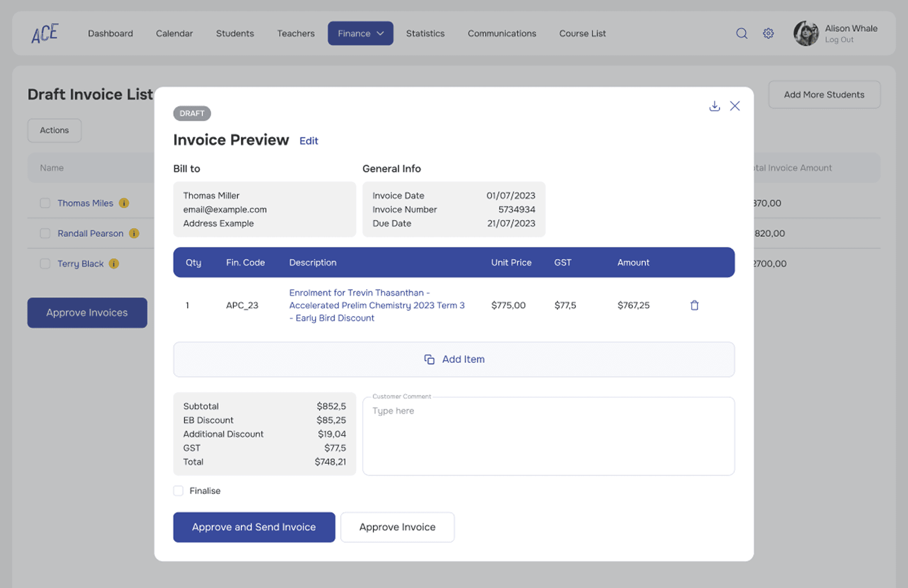This screenshot has width=908, height=588.
Task: Open the settings gear
Action: pyautogui.click(x=768, y=33)
